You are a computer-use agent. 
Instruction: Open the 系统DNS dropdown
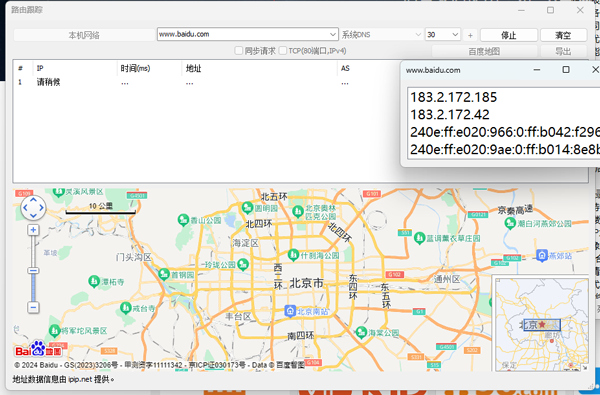tap(381, 35)
